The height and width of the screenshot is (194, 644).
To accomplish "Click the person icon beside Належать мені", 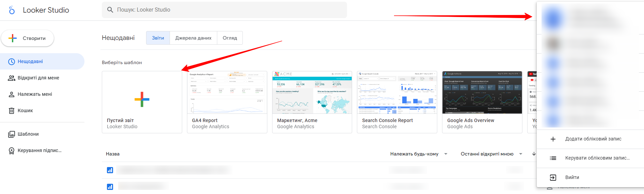I will (x=12, y=94).
